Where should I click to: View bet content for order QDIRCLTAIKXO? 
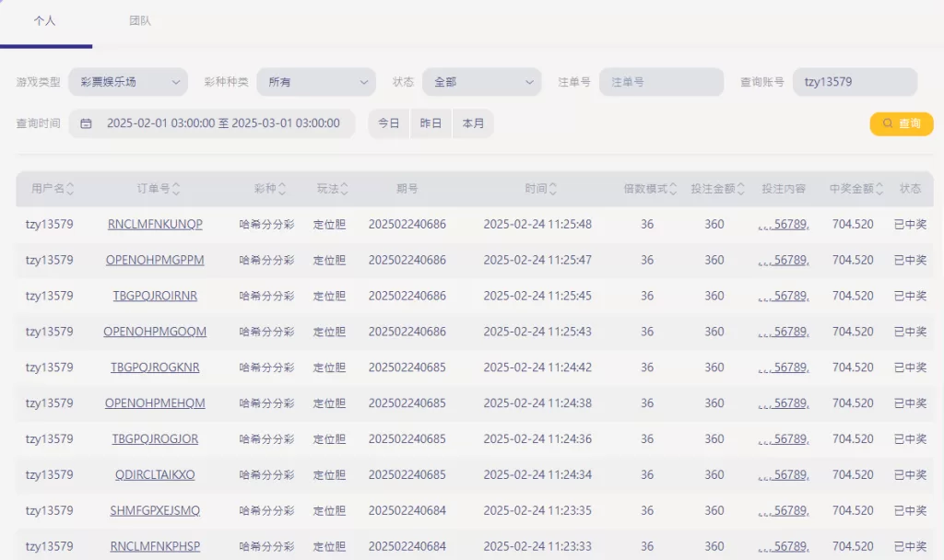tap(784, 475)
